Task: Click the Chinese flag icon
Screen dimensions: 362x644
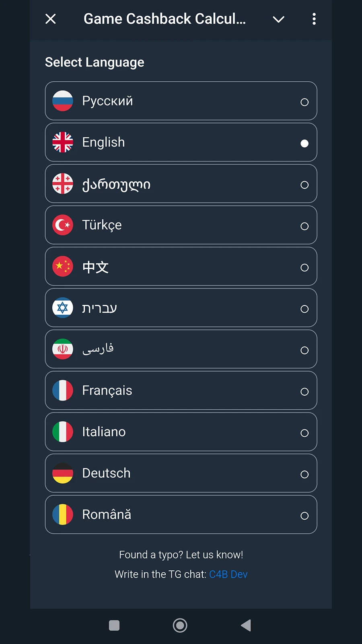Action: tap(63, 266)
